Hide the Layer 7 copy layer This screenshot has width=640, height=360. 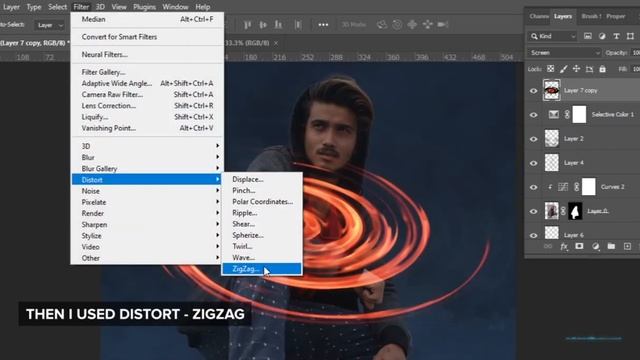(x=533, y=91)
